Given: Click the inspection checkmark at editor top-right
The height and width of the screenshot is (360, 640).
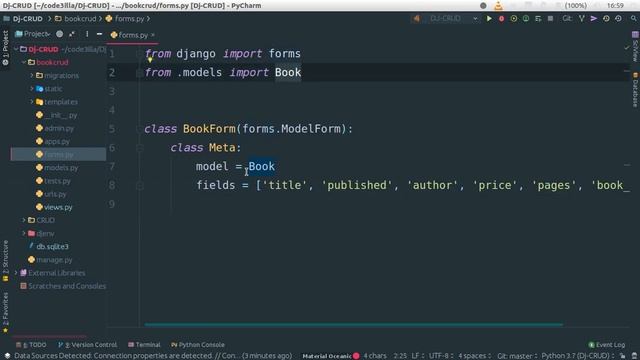Looking at the screenshot, I should tap(627, 48).
